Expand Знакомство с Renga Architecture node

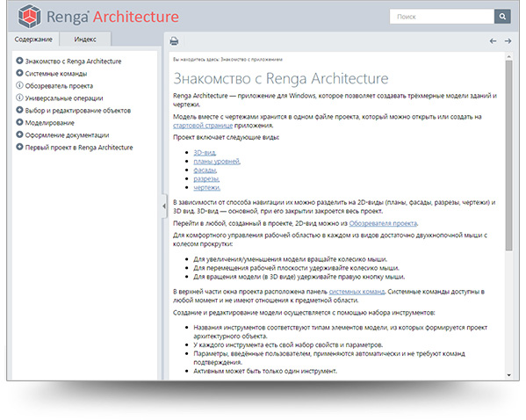tap(19, 61)
